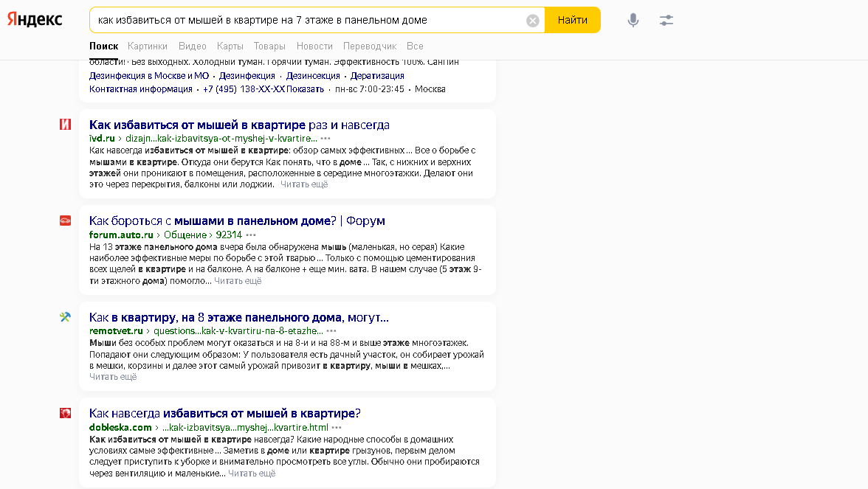The width and height of the screenshot is (868, 489).
Task: Open the dobleska.com domain link
Action: [x=120, y=428]
